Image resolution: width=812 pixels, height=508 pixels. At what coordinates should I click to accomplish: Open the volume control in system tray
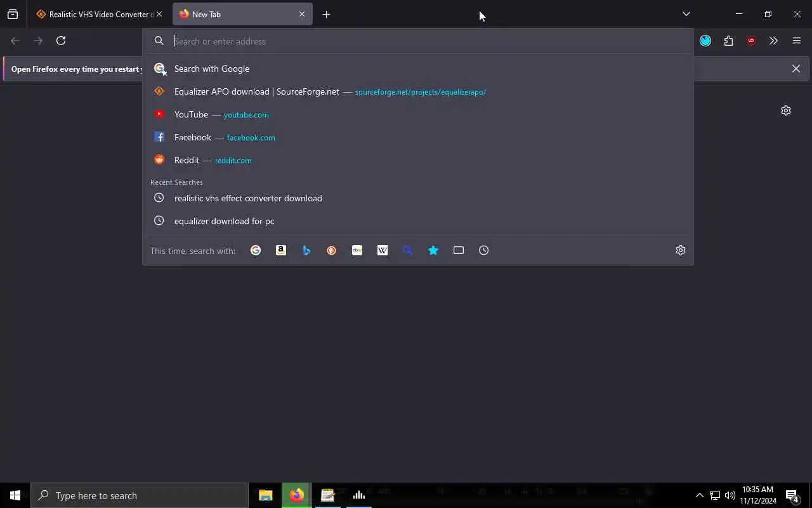[730, 495]
